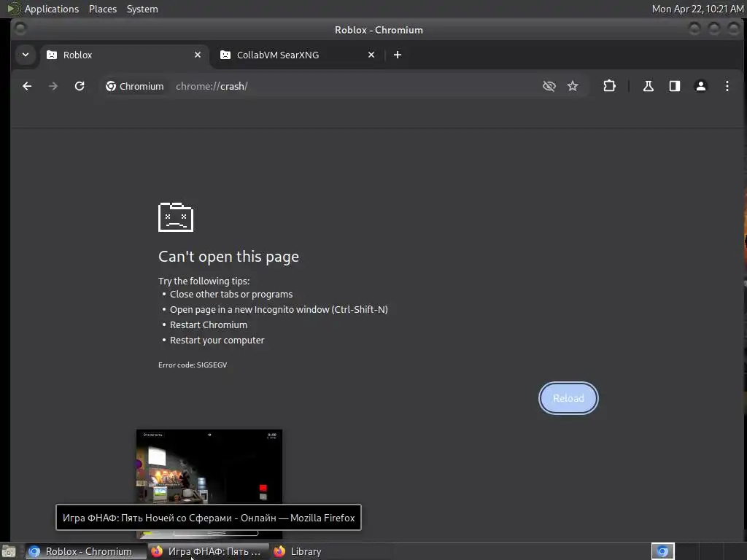The image size is (747, 560).
Task: Open the Applications menu
Action: click(x=52, y=9)
